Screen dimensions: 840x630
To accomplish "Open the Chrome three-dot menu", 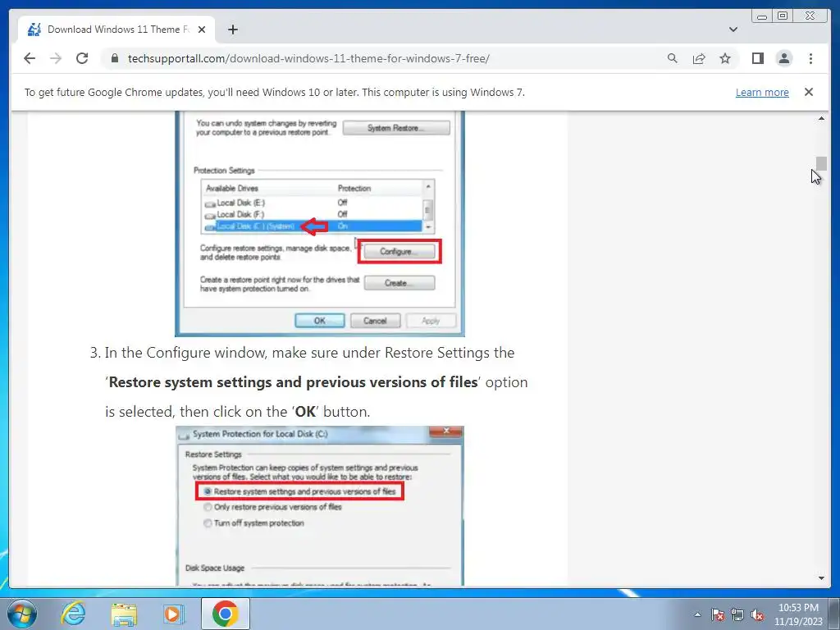I will click(x=810, y=58).
